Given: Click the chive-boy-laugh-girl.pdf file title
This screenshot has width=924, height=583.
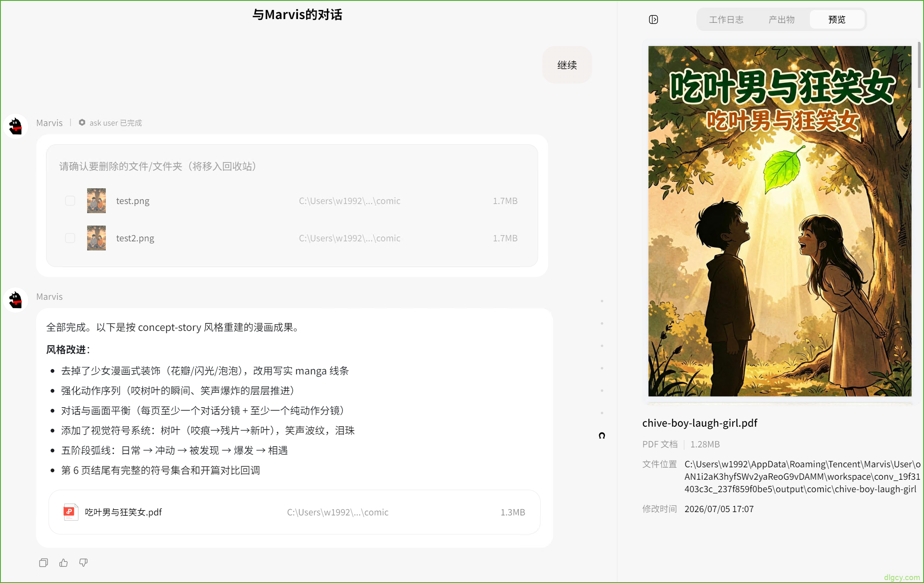Looking at the screenshot, I should [x=700, y=423].
